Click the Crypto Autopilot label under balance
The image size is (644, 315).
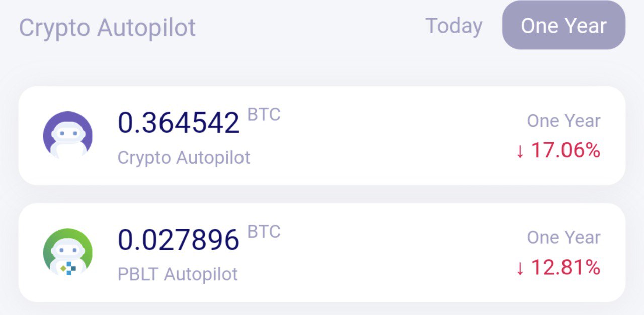point(184,158)
